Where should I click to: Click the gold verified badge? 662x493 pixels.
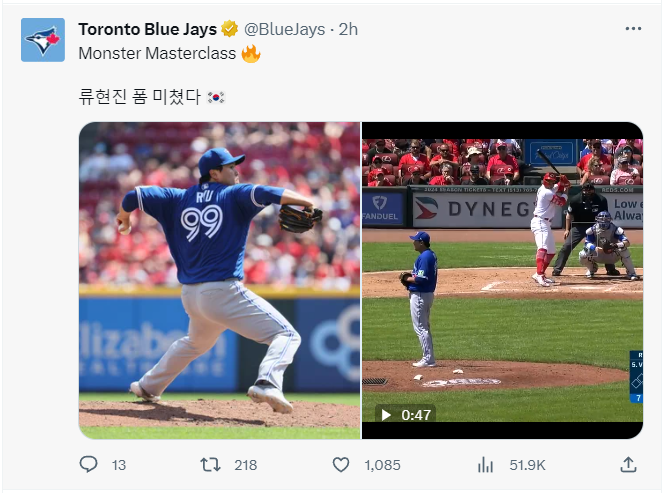230,29
